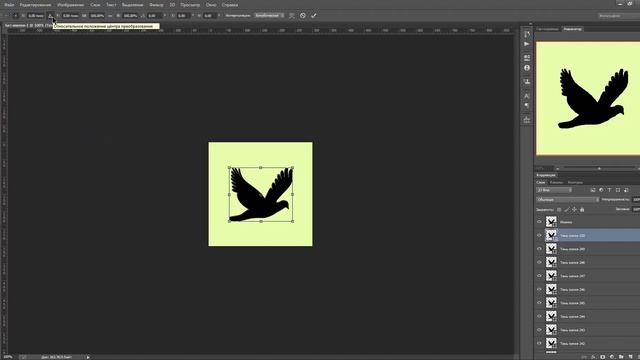Commit the transform with the checkmark icon

[x=313, y=16]
